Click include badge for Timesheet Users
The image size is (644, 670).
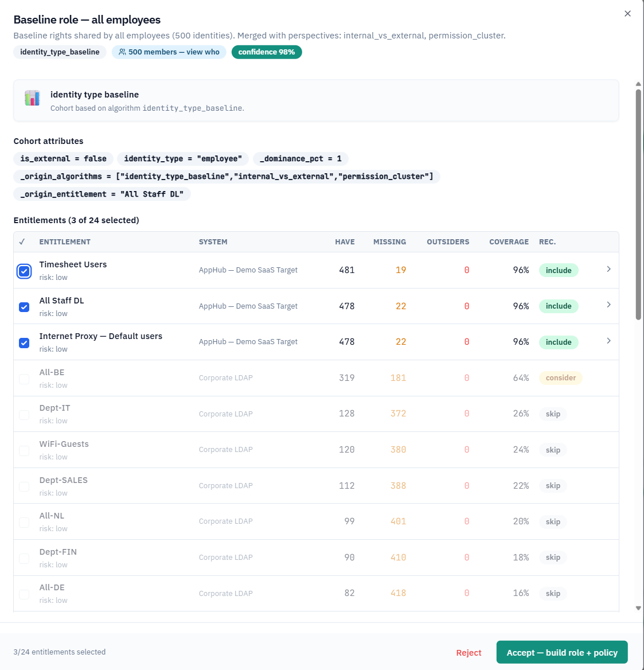[559, 271]
